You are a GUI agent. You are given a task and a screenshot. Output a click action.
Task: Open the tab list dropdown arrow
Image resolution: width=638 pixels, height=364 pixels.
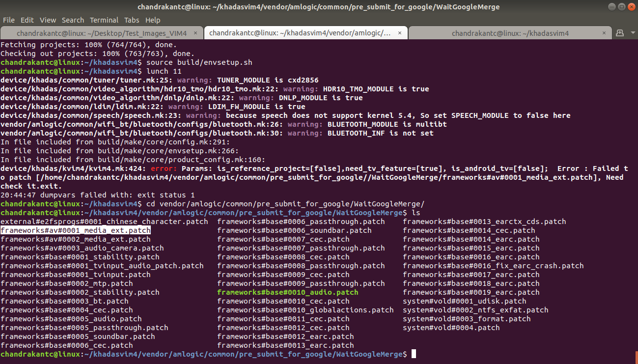pyautogui.click(x=633, y=32)
